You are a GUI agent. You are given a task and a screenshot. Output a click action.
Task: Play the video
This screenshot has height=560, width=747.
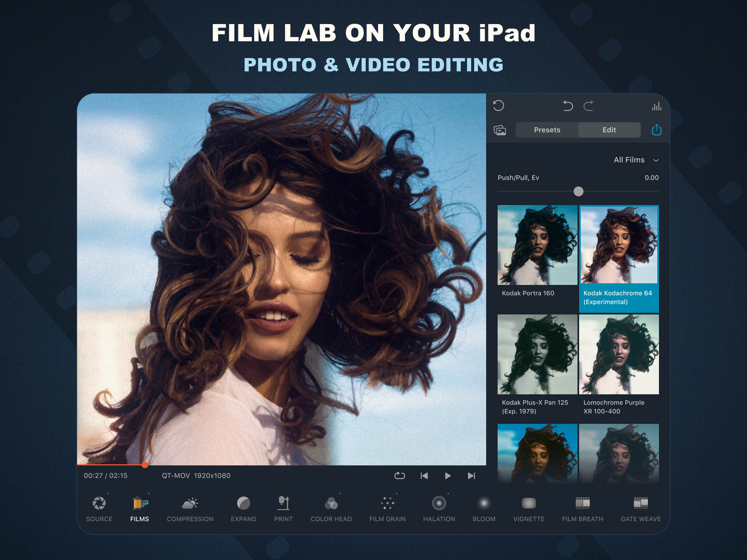(447, 476)
